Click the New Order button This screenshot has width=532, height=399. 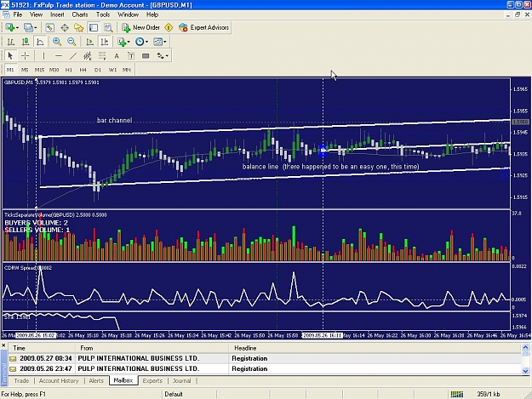tap(140, 28)
